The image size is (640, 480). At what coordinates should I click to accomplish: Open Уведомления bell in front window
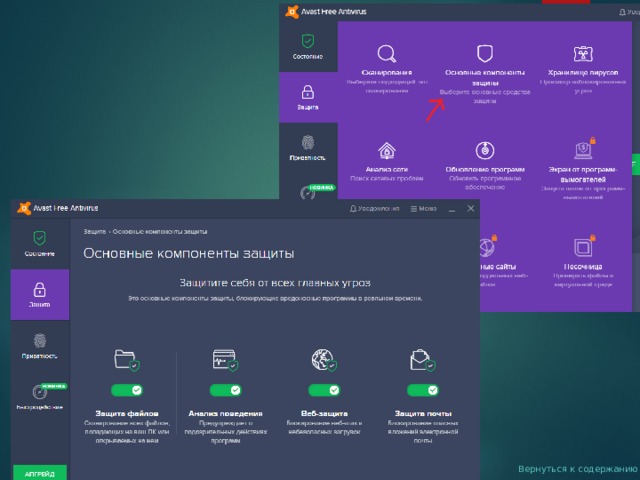[x=374, y=209]
